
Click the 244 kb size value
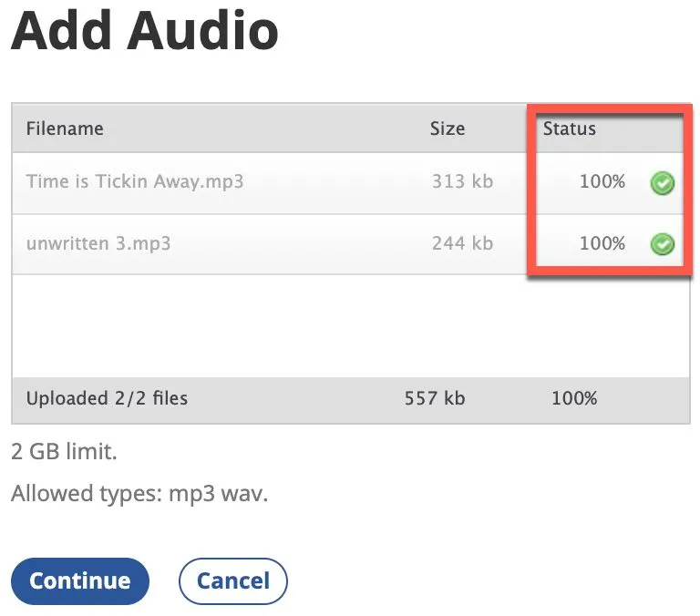[462, 243]
